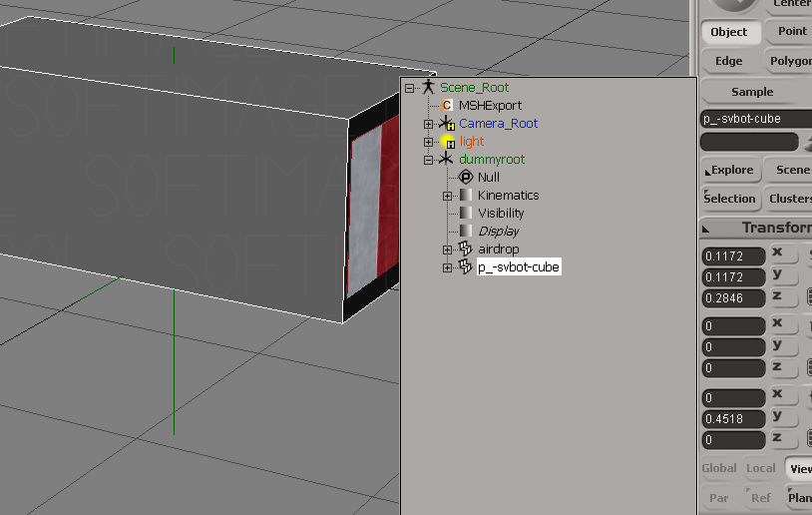The height and width of the screenshot is (515, 812).
Task: Click the Scene button
Action: pos(790,170)
